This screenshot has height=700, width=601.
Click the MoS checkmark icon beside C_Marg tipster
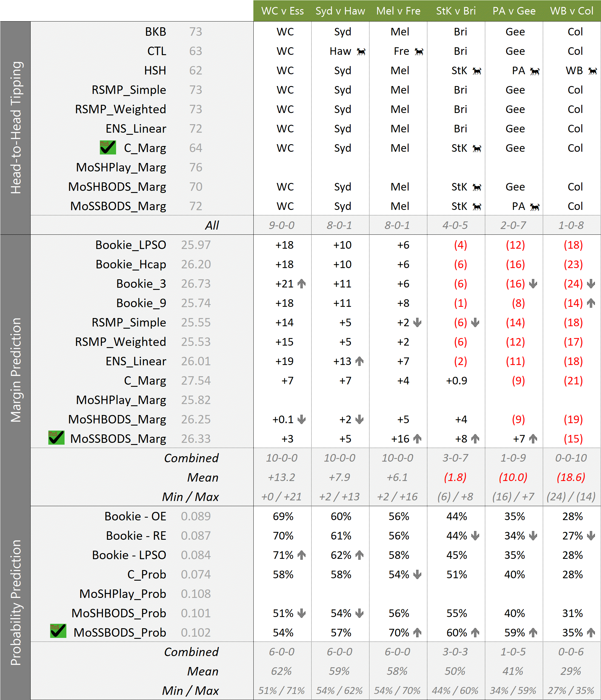(x=108, y=148)
